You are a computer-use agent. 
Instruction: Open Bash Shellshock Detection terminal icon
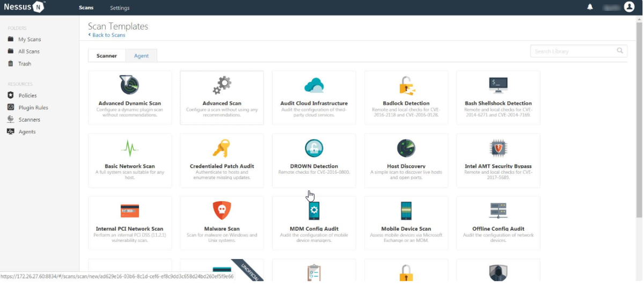pos(498,85)
